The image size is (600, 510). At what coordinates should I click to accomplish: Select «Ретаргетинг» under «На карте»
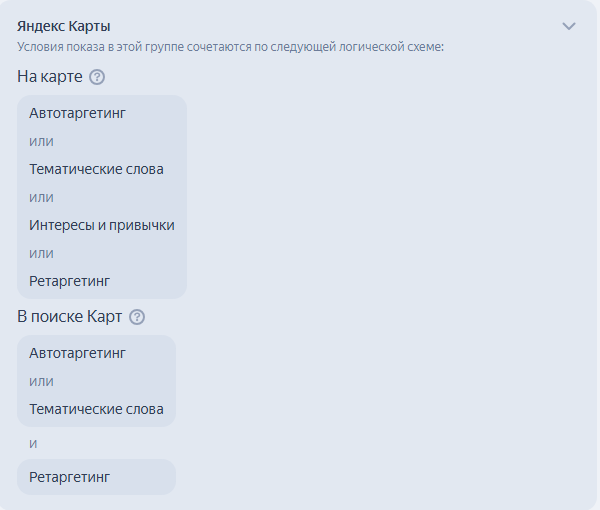[69, 281]
